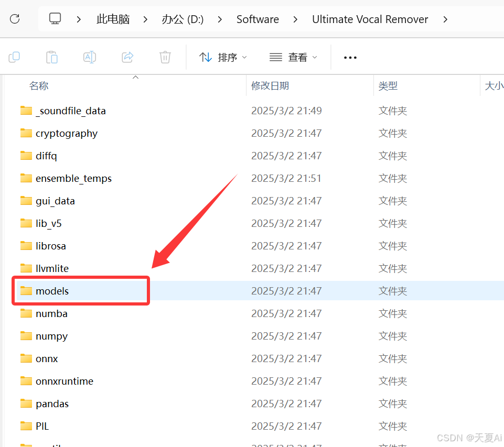Open the three-dot more options menu

point(350,58)
